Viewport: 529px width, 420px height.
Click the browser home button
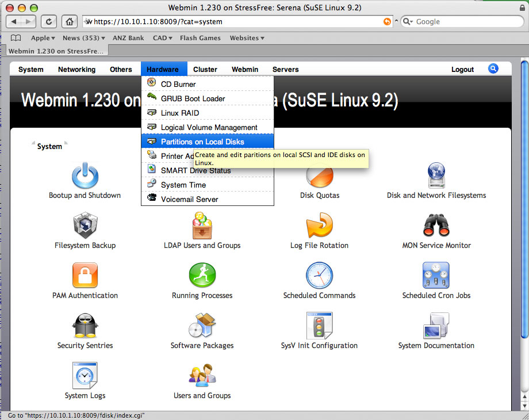[70, 22]
